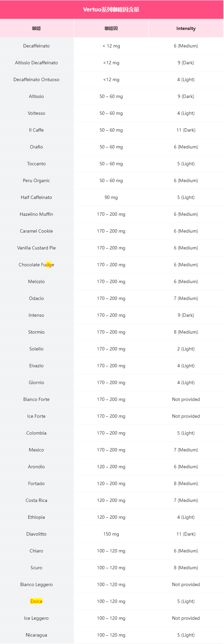The height and width of the screenshot is (644, 224).
Task: Select the Hazelino Muffin row name
Action: 36,214
